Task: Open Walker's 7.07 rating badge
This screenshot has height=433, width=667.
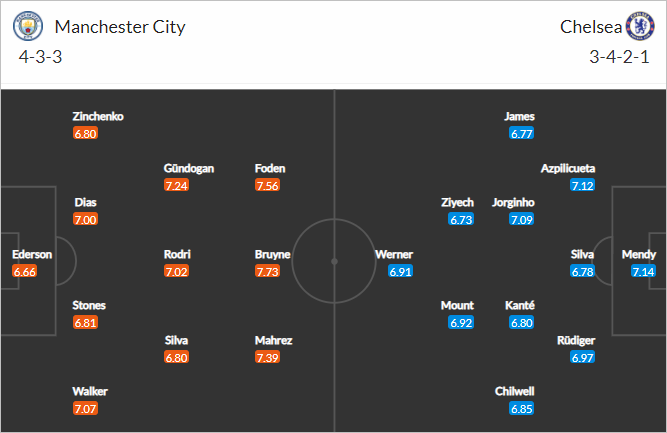Action: point(86,408)
